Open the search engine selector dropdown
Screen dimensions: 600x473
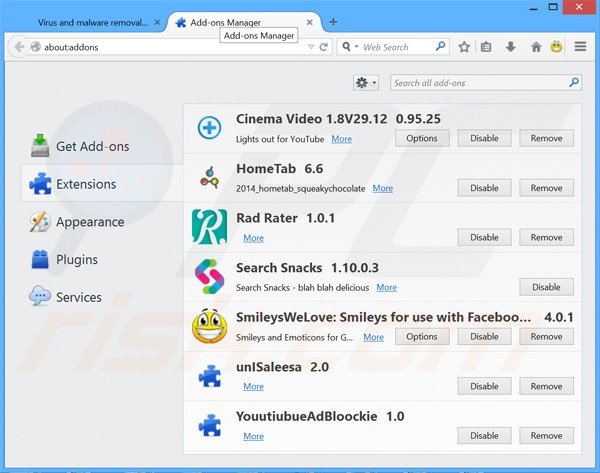(349, 47)
